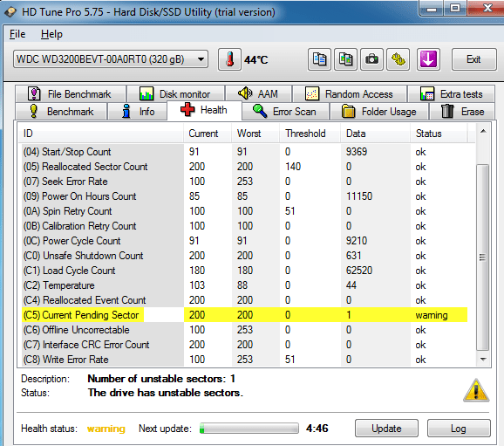Copy info to clipboard icon

pos(319,59)
